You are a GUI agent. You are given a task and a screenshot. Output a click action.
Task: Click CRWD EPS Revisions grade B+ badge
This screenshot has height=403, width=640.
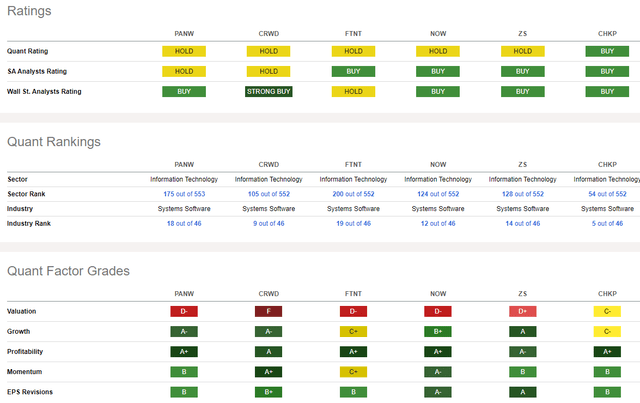click(x=269, y=392)
